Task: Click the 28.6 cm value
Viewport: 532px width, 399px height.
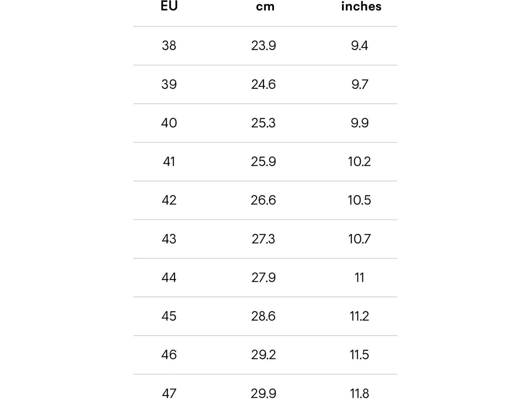Action: click(263, 316)
